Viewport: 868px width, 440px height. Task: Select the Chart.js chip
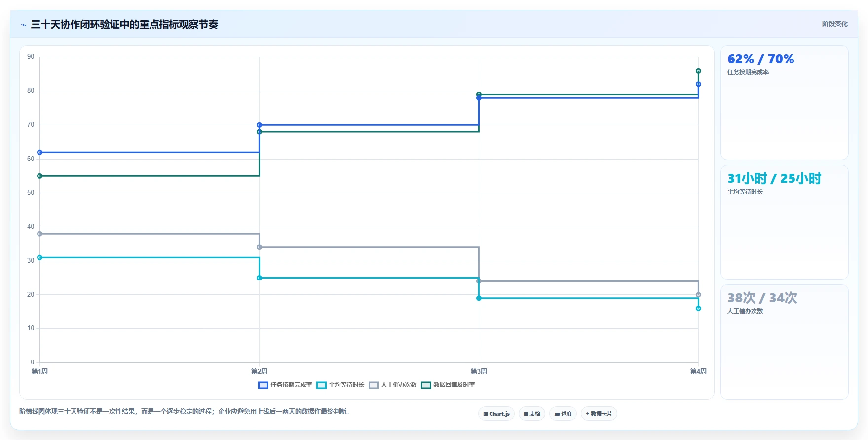pyautogui.click(x=496, y=414)
